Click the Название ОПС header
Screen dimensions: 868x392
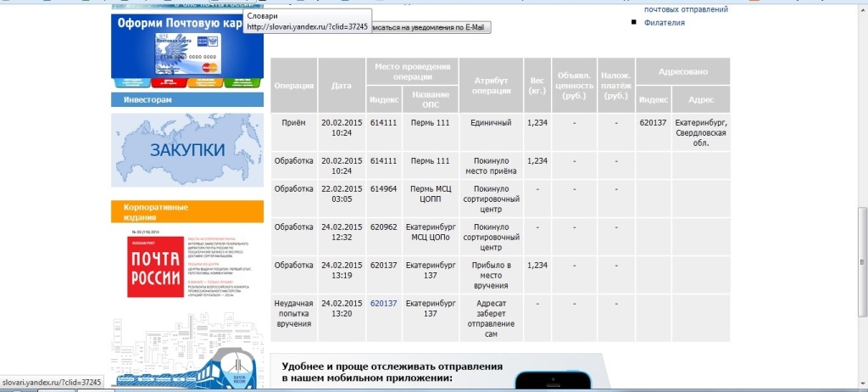pos(431,99)
